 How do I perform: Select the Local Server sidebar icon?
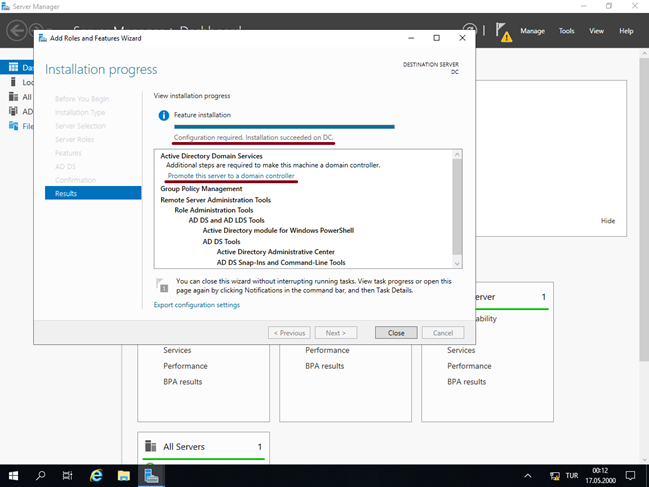click(13, 82)
